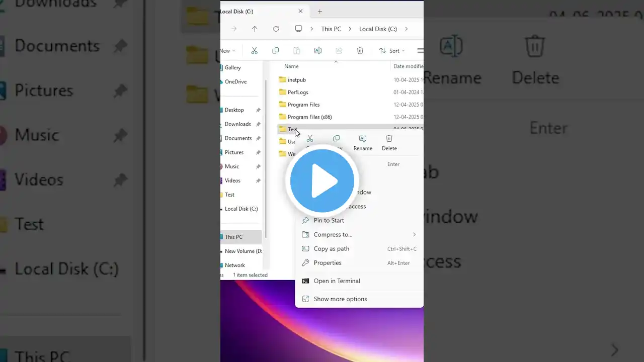Image resolution: width=644 pixels, height=362 pixels.
Task: Go to Documents in the sidebar
Action: pyautogui.click(x=238, y=138)
